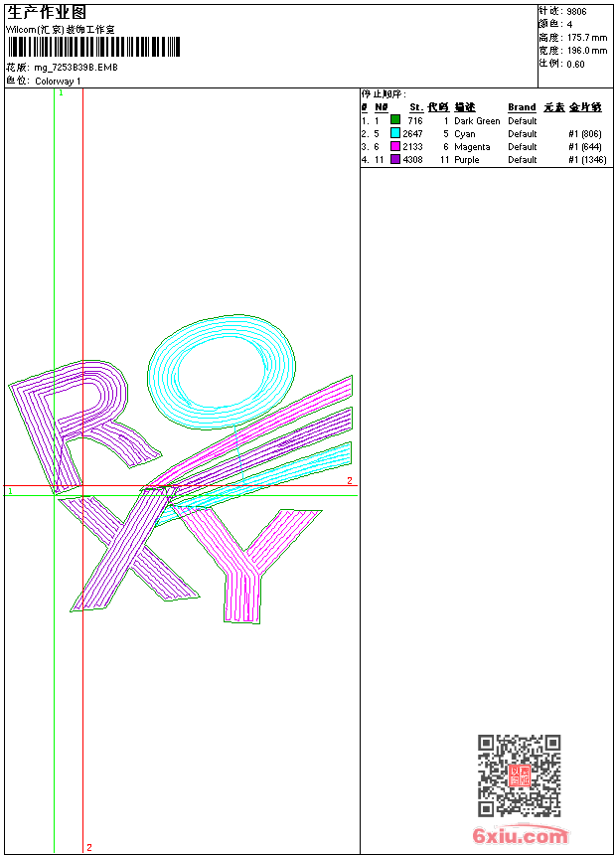Click the scale value 0.60
This screenshot has height=855, width=616.
click(x=575, y=64)
